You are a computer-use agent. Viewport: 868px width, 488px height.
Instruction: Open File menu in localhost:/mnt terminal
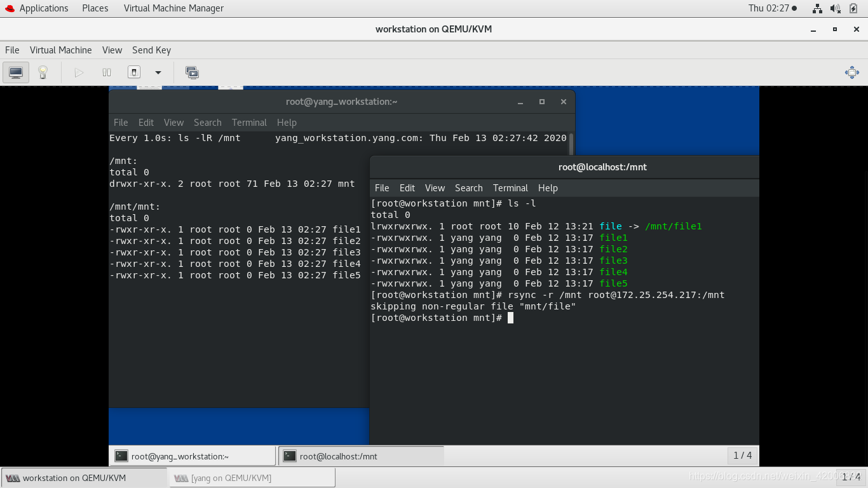[382, 188]
